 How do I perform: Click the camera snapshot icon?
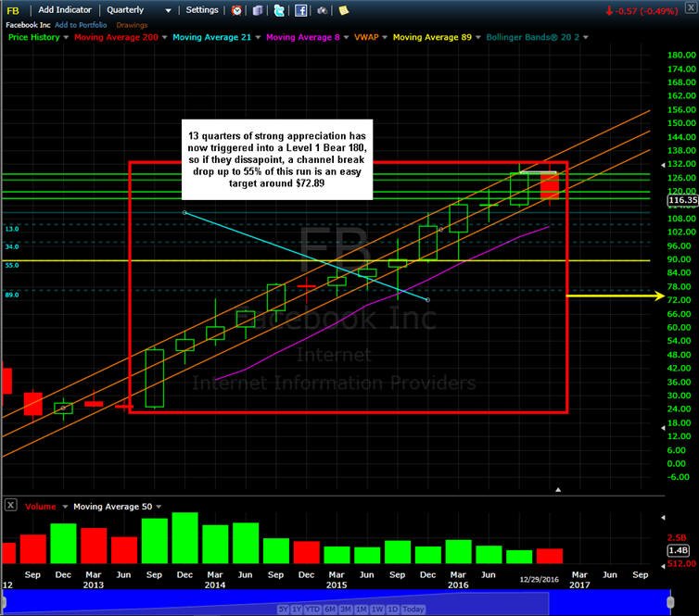322,10
